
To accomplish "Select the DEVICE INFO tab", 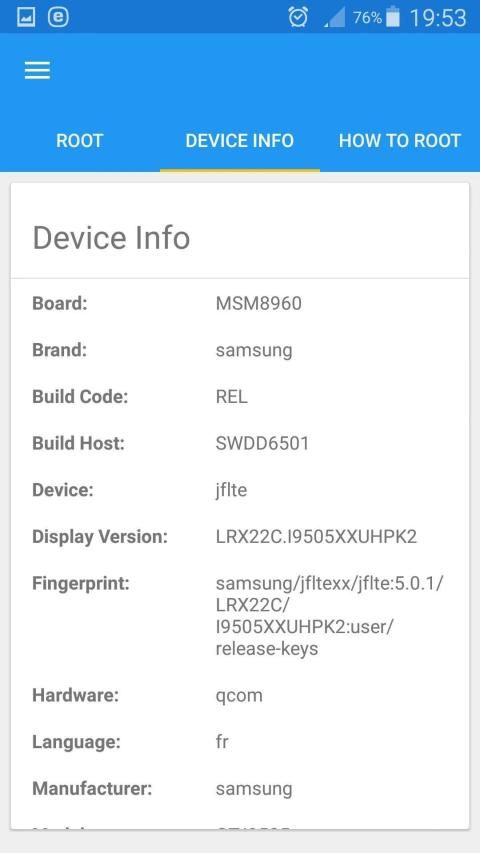I will 239,140.
